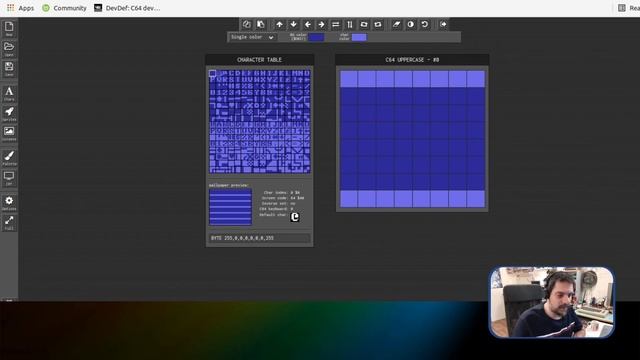This screenshot has height=360, width=640.
Task: Open the Community bookmark
Action: (x=64, y=8)
